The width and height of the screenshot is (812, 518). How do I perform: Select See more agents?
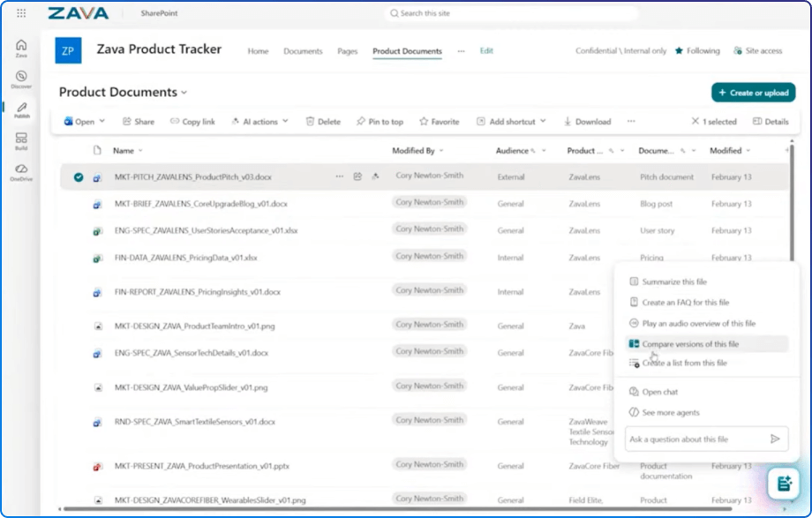pyautogui.click(x=706, y=413)
